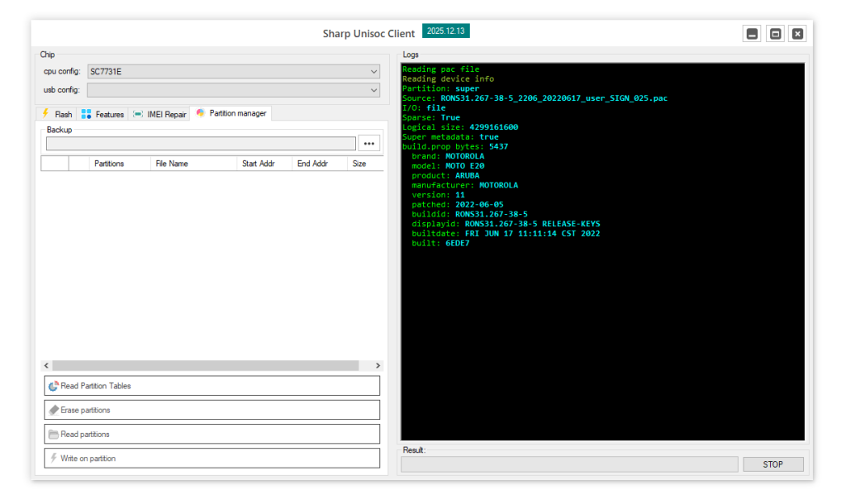Select the Flash tab lightning icon
846x504 pixels.
47,114
